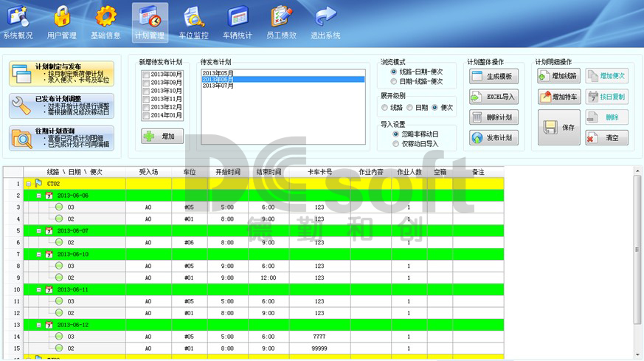Select 2013年07月 in pending plans list
644x361 pixels.
(x=218, y=86)
